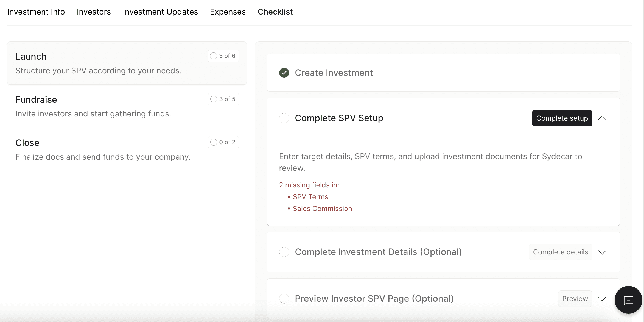
Task: Open the Expenses tab
Action: pos(228,12)
